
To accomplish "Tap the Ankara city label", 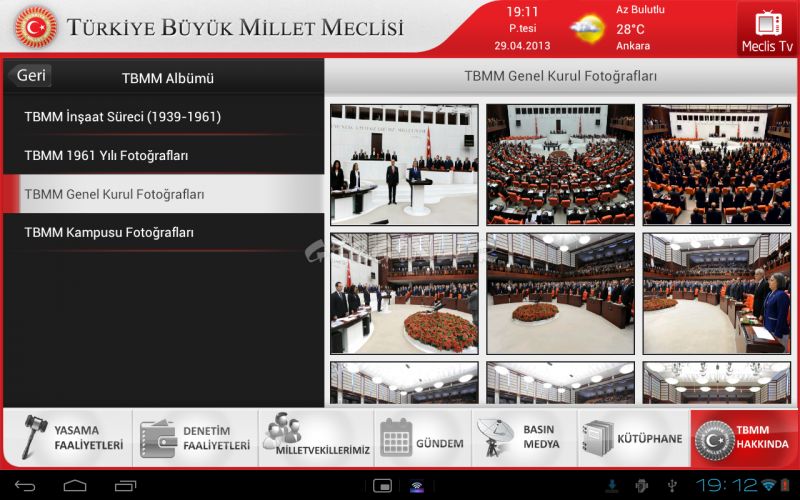I will 633,46.
